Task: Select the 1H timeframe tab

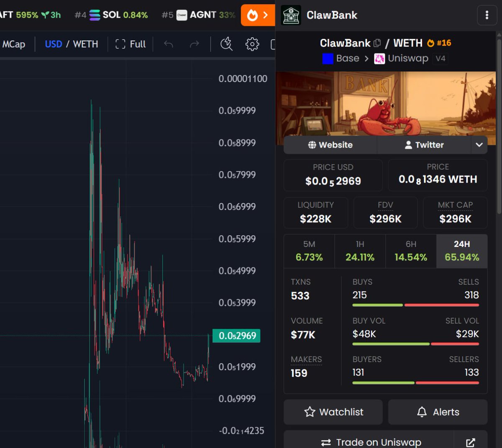Action: [360, 250]
